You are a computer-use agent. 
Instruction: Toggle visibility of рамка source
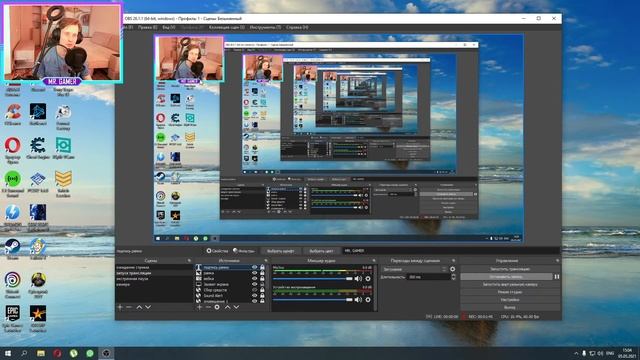(254, 273)
